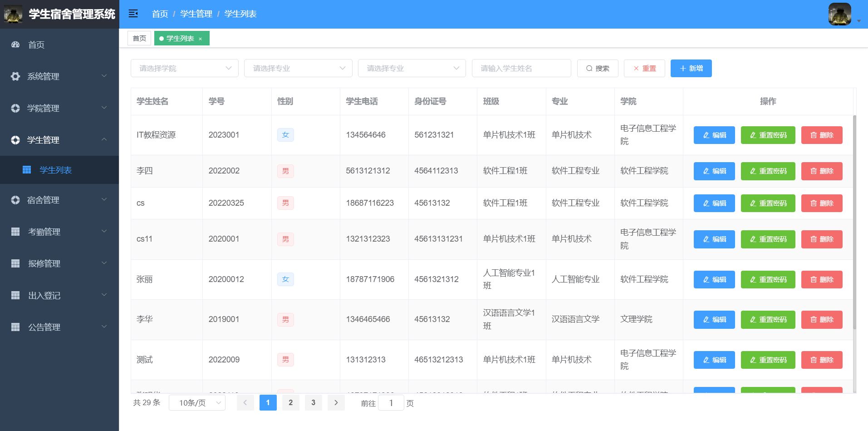Delete the cs student row
868x431 pixels.
[822, 203]
